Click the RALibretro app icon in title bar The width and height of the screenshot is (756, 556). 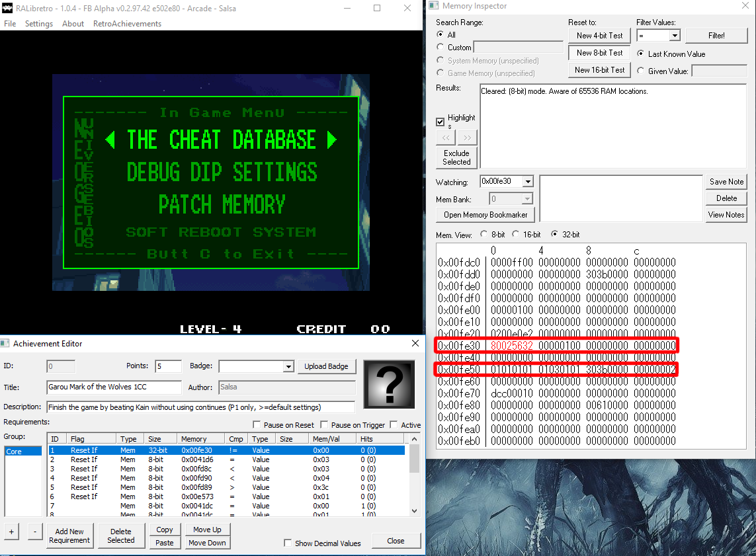[7, 9]
